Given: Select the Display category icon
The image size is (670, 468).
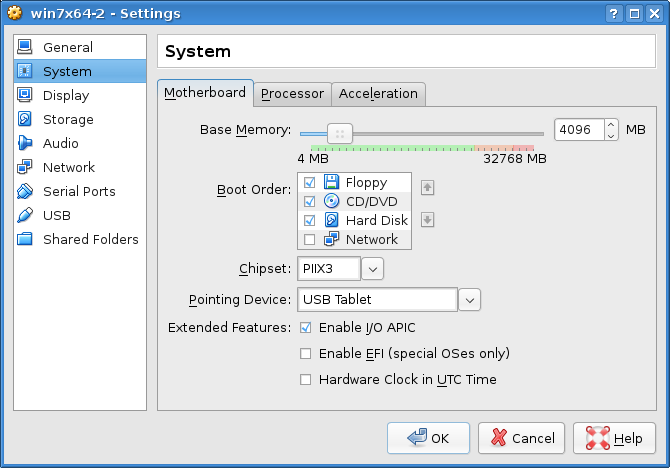Looking at the screenshot, I should 25,95.
